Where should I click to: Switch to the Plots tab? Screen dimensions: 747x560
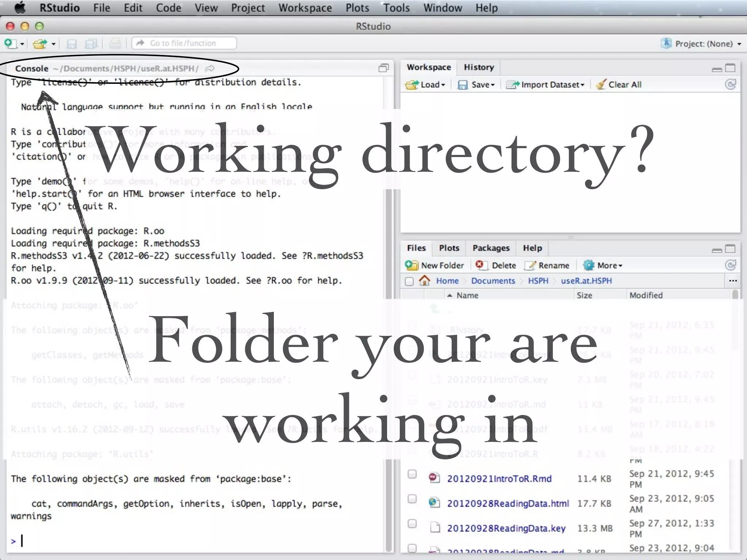(449, 248)
